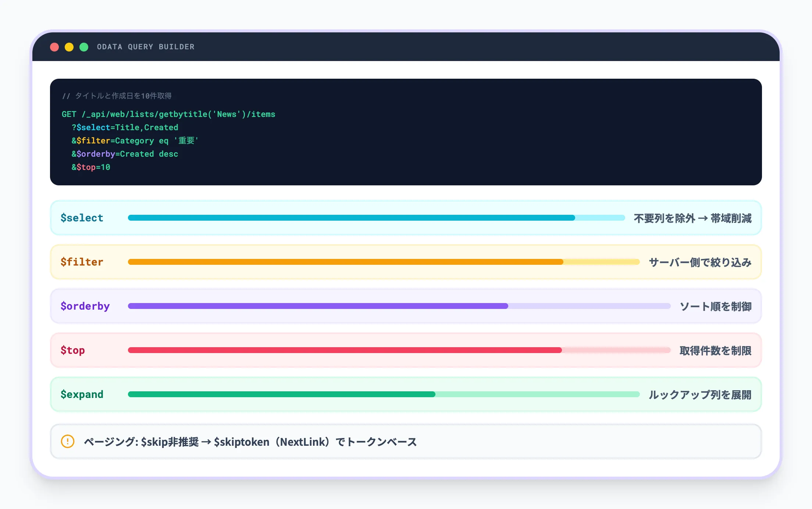Select the $top parameter label
The width and height of the screenshot is (812, 509).
[72, 350]
